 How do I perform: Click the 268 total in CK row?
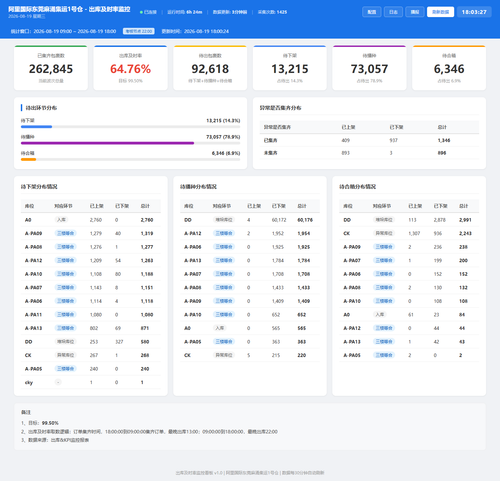[145, 355]
